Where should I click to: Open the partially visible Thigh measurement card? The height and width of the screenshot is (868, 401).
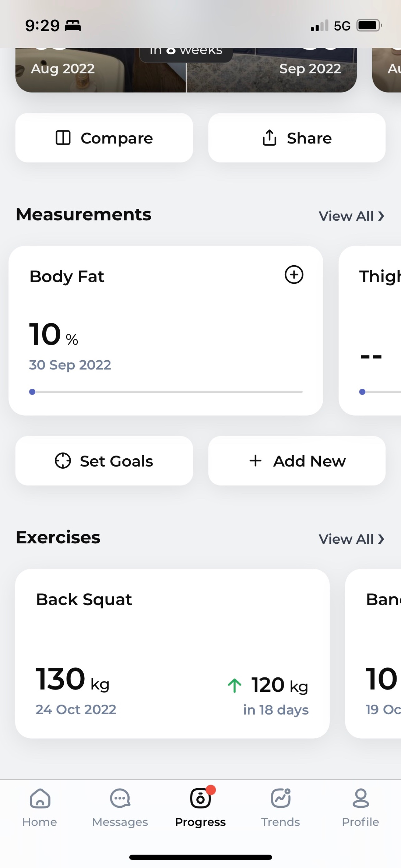[x=370, y=331]
